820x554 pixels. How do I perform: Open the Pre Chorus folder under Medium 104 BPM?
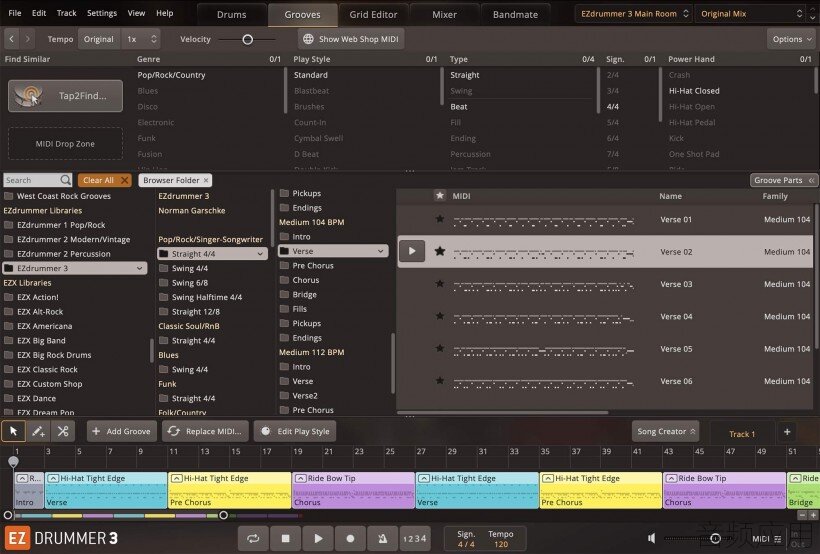click(x=312, y=266)
